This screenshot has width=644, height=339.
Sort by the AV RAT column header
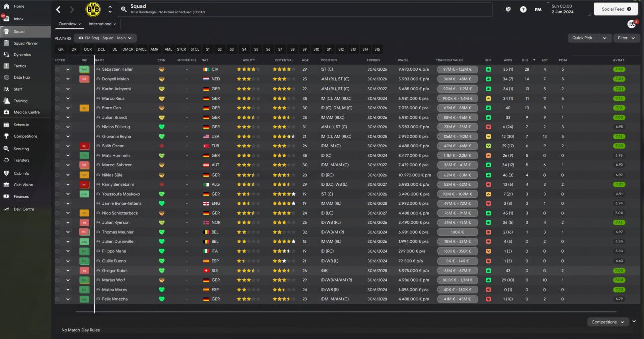click(619, 60)
